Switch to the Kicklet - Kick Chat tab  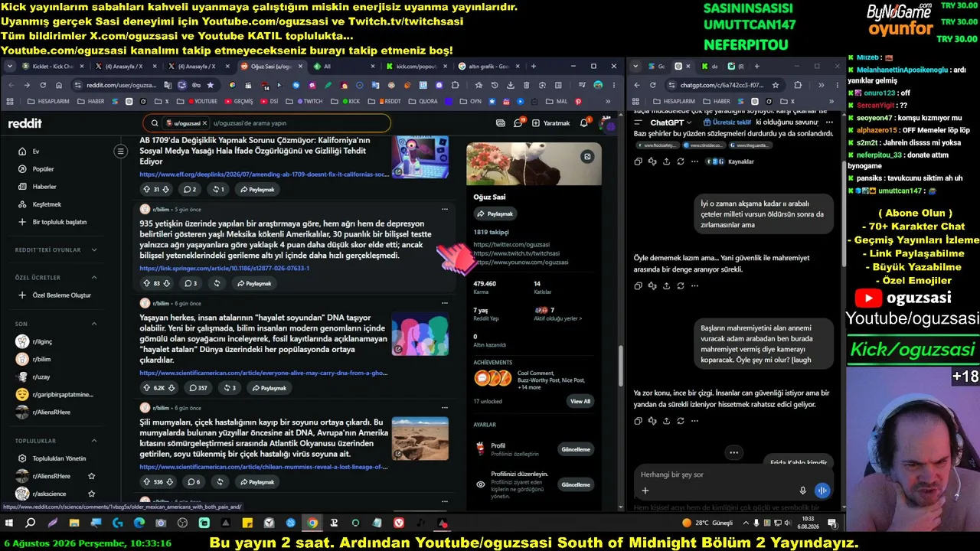point(52,67)
